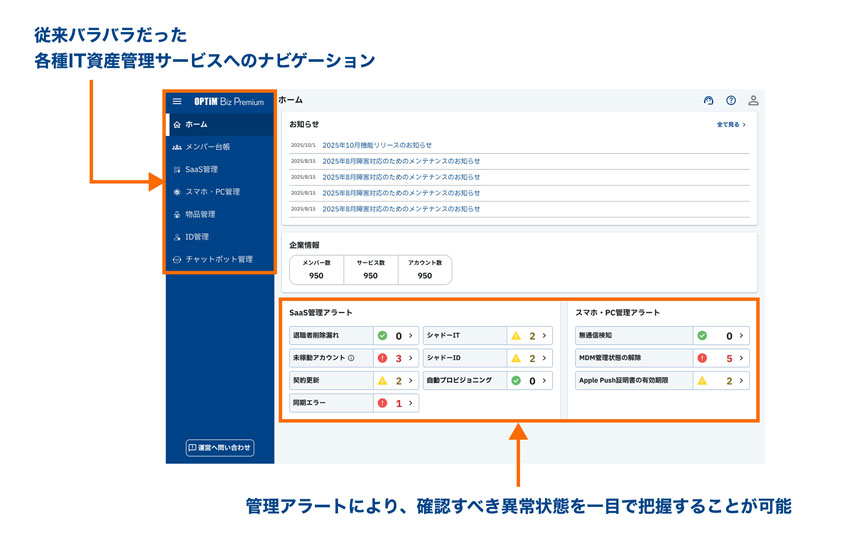This screenshot has width=860, height=538.
Task: Open the 未稼動アカウント alert chevron
Action: pos(410,358)
